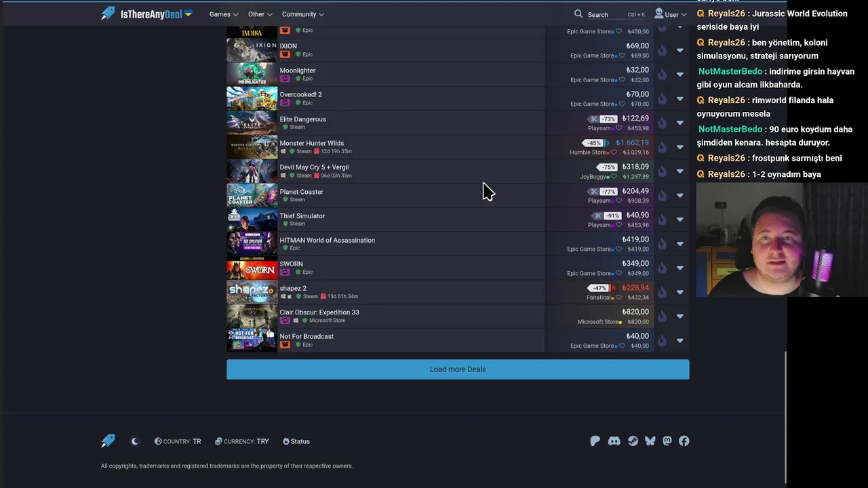Screen dimensions: 868x488
Task: Open the Facebook icon in the footer
Action: (684, 441)
